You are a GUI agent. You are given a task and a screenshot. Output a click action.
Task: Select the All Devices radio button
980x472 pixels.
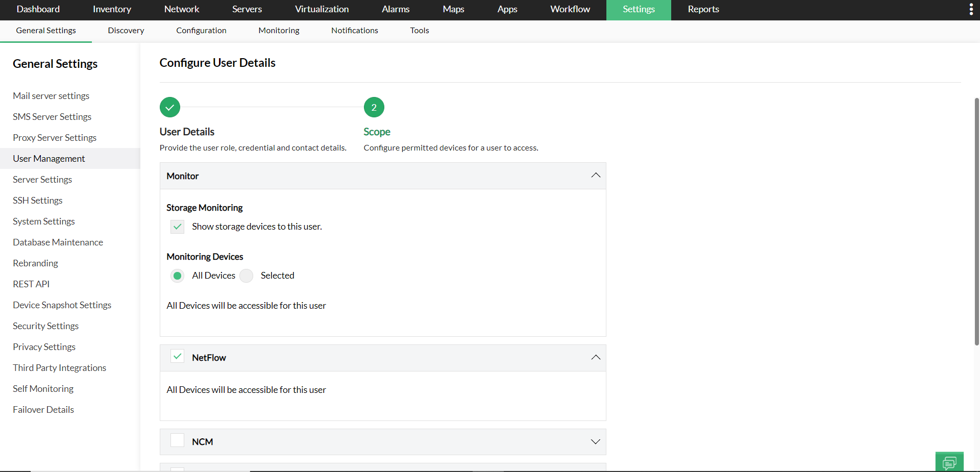pyautogui.click(x=177, y=276)
